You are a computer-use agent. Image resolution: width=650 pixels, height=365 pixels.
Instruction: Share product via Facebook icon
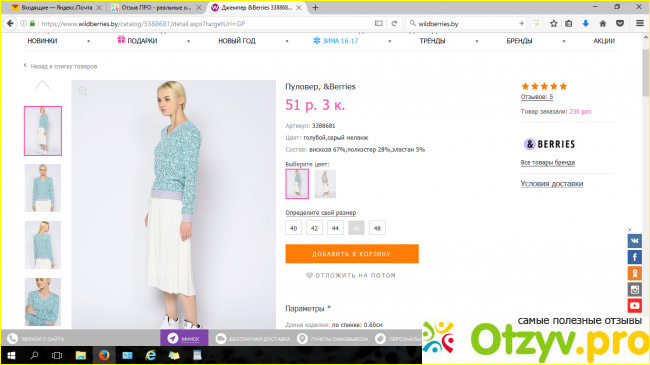[x=634, y=257]
